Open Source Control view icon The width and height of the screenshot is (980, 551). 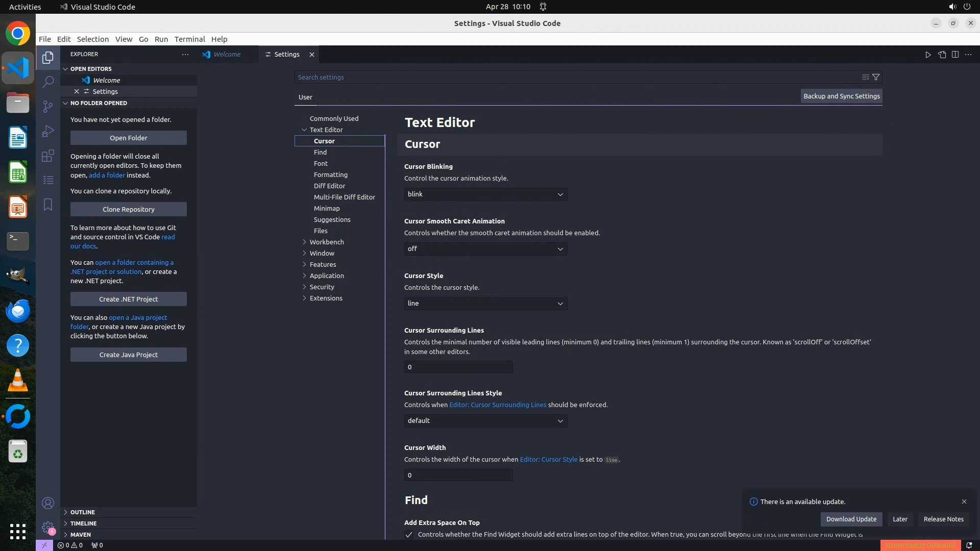(x=48, y=106)
